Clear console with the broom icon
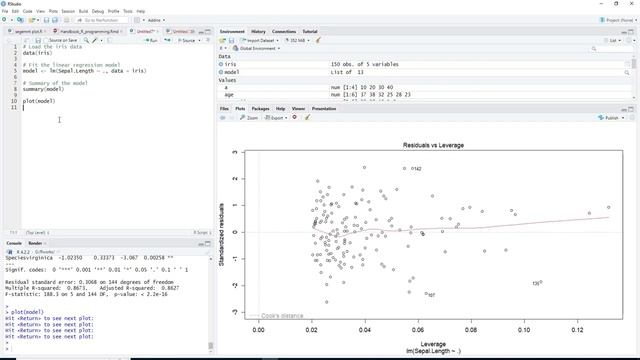 pyautogui.click(x=207, y=252)
